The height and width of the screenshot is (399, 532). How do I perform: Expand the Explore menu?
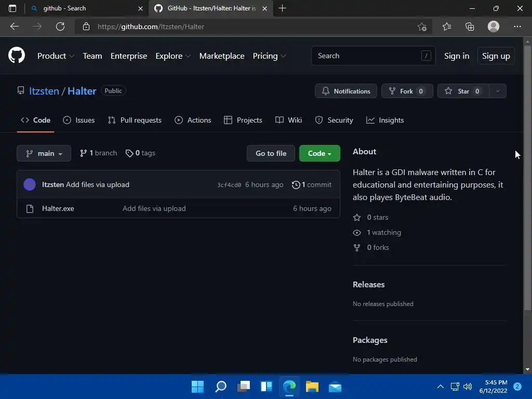[172, 56]
